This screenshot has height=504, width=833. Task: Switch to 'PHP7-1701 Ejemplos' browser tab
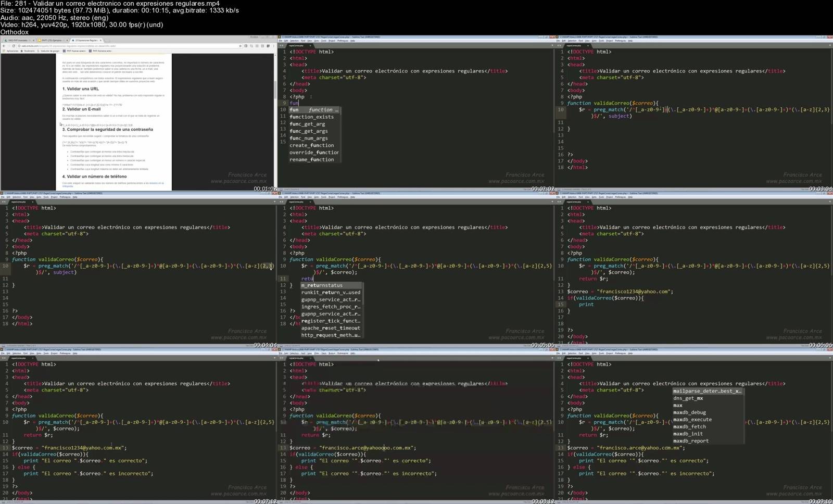click(x=52, y=40)
